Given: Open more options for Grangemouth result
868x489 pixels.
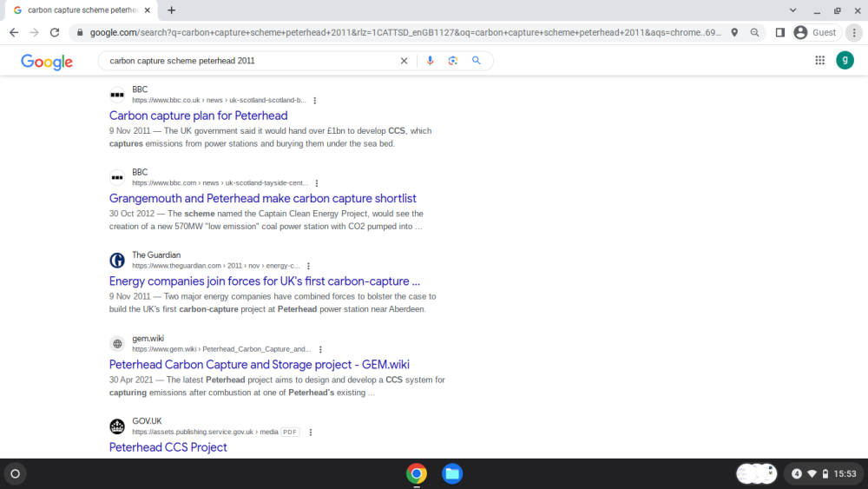Looking at the screenshot, I should [317, 183].
